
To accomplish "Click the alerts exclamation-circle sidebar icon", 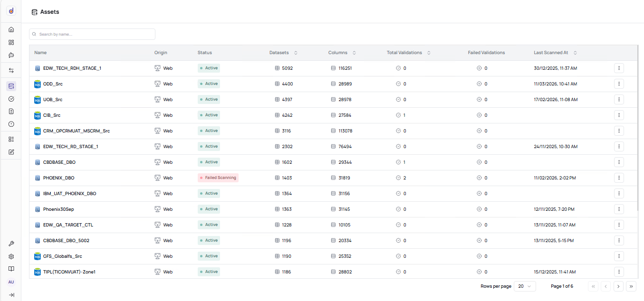I will pos(11,124).
